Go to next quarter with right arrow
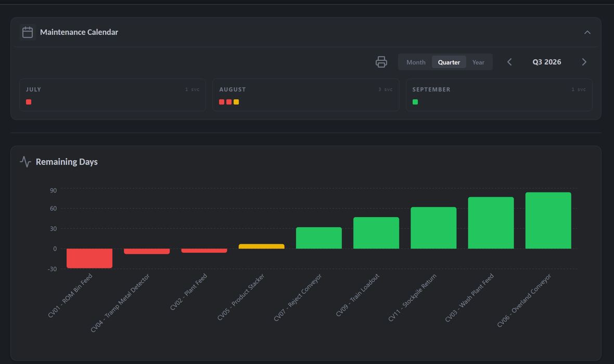614x364 pixels. (x=584, y=62)
